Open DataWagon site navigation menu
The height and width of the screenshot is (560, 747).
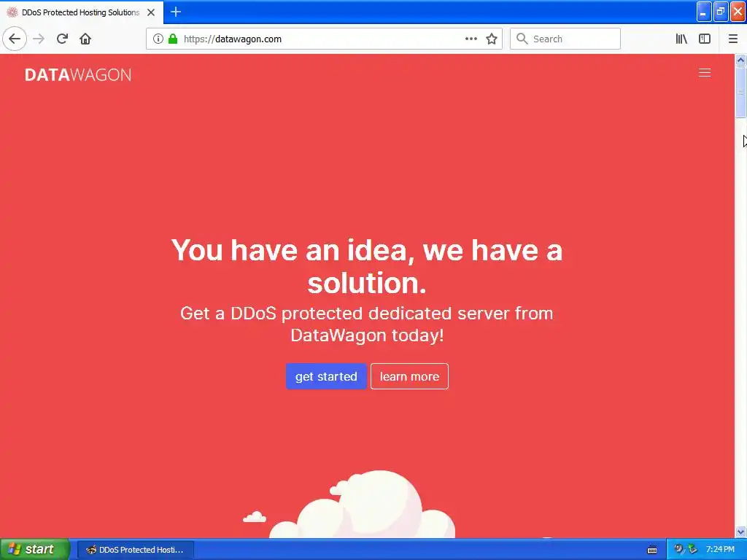tap(705, 73)
